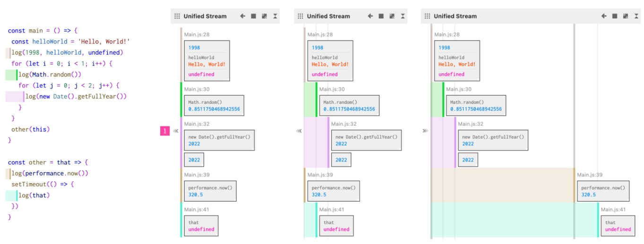Collapse indentation using the middle panel's left double chevron
Screen dimensions: 644x244
point(299,131)
